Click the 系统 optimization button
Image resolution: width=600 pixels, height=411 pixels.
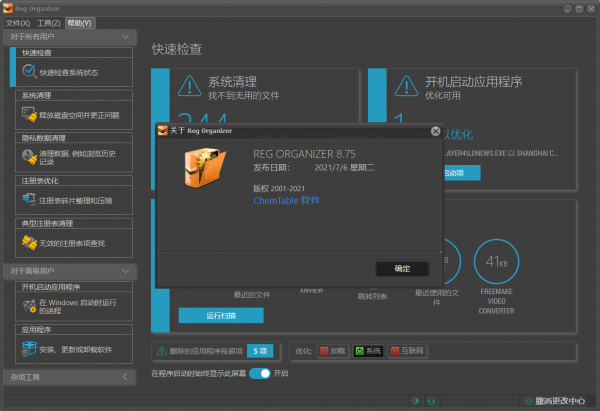(x=368, y=351)
